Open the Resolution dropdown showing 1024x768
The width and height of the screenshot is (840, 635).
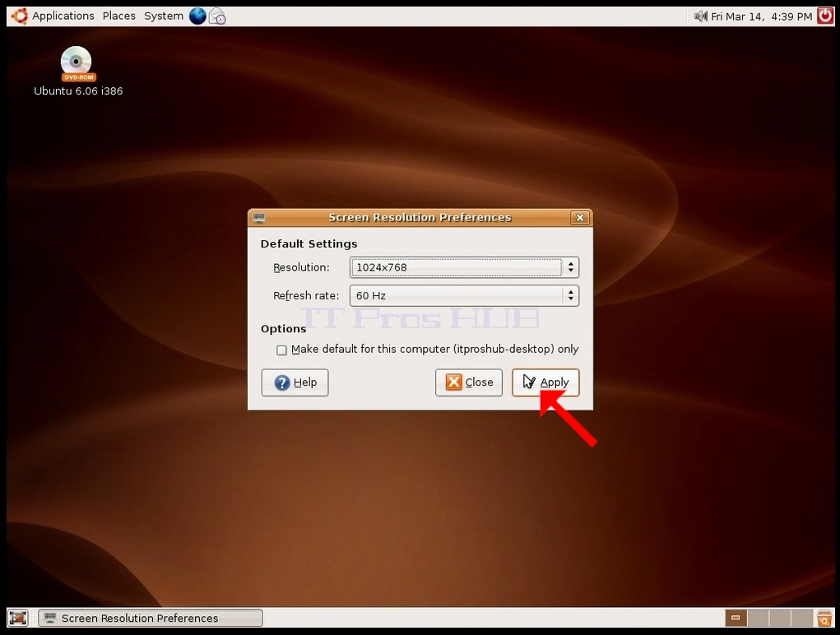tap(464, 267)
